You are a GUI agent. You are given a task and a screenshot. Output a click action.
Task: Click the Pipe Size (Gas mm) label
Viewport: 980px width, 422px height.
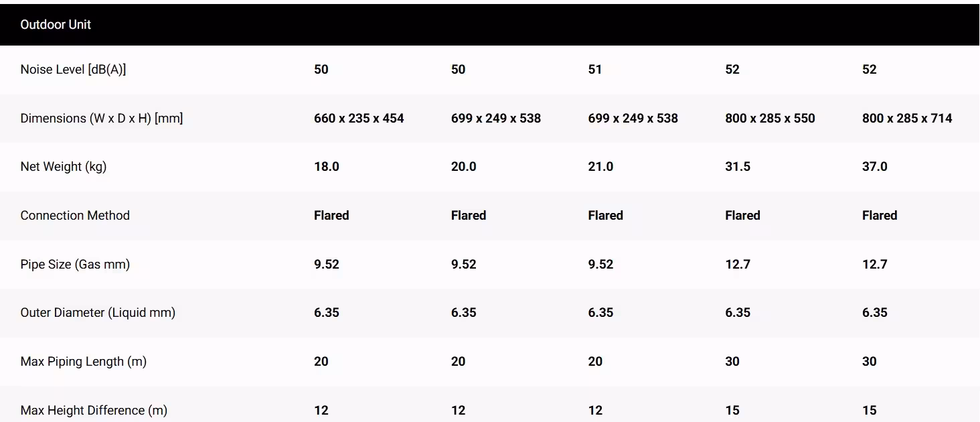click(x=75, y=265)
